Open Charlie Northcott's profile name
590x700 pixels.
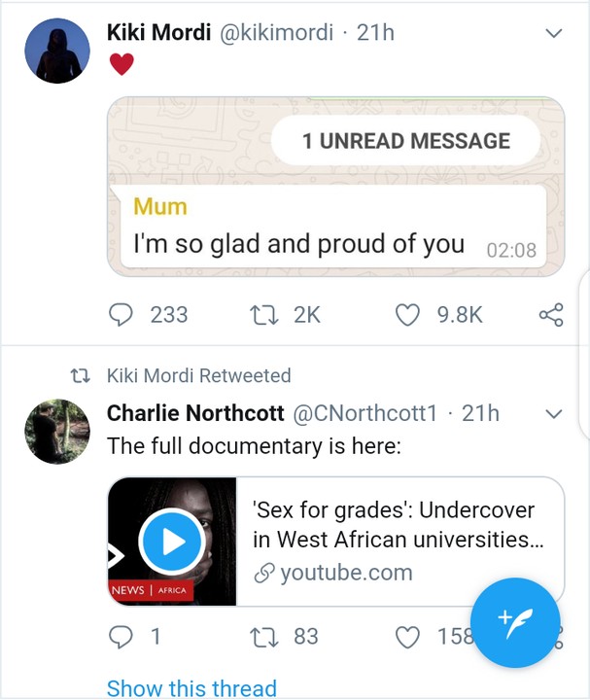pos(195,413)
